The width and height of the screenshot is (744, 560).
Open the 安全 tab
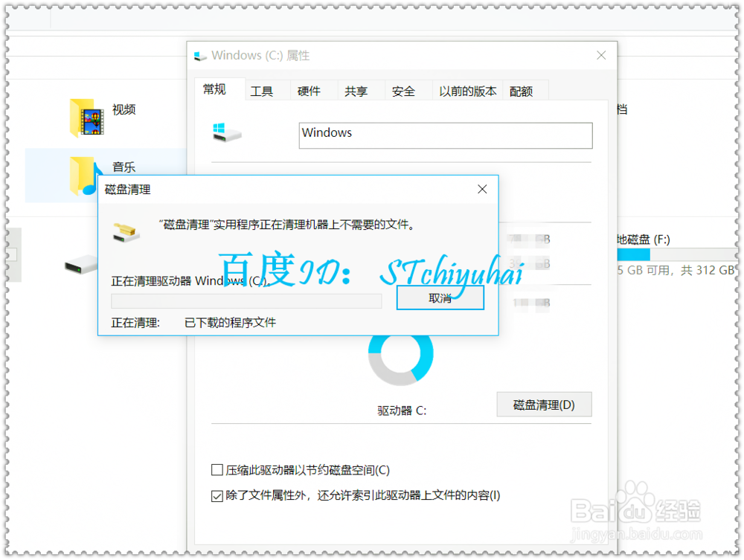pyautogui.click(x=404, y=90)
